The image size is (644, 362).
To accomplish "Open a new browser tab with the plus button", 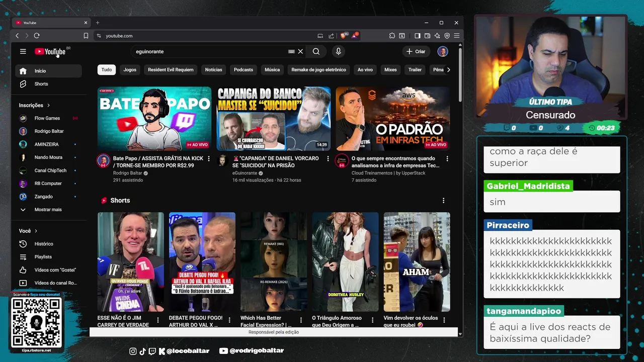I will (98, 23).
